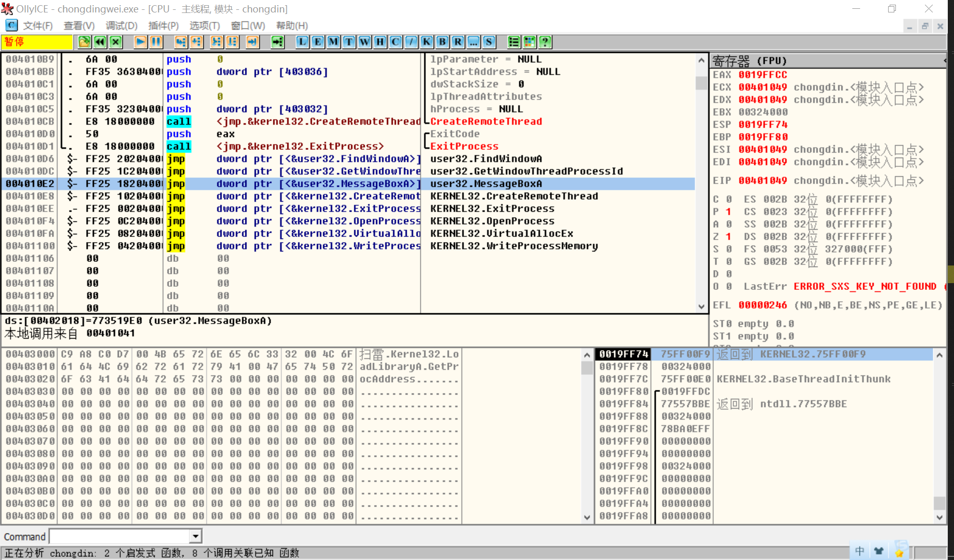Click the stack pane scroll up arrow
This screenshot has height=560, width=954.
pyautogui.click(x=939, y=355)
